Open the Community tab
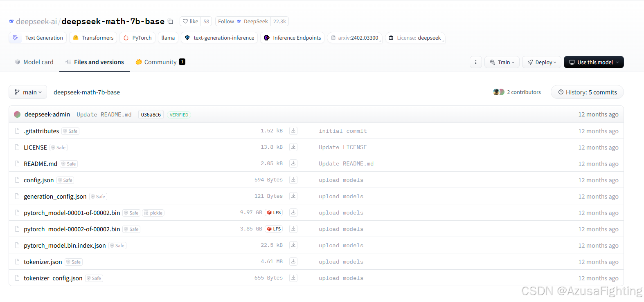644x302 pixels. (x=160, y=62)
